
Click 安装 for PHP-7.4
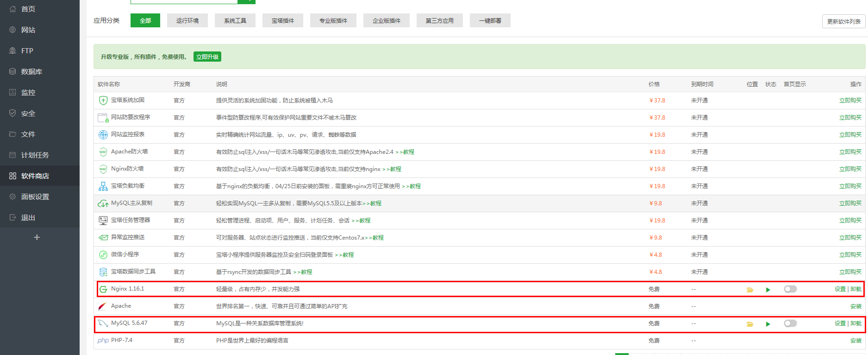point(856,340)
